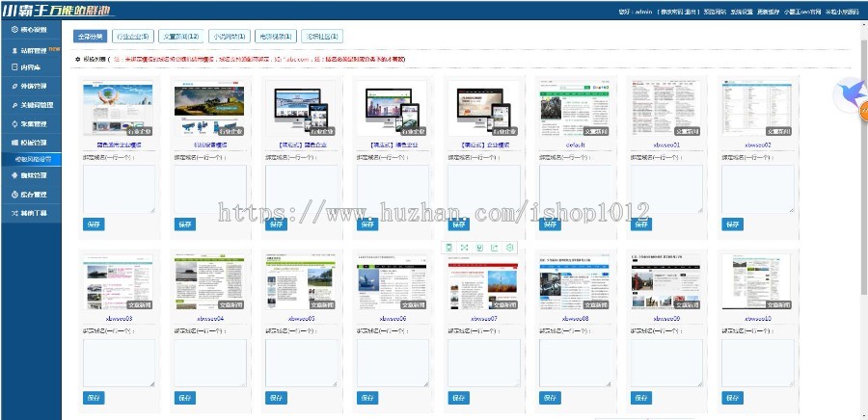Click hexagon settings icon in floating image toolbar
The width and height of the screenshot is (868, 420).
510,248
